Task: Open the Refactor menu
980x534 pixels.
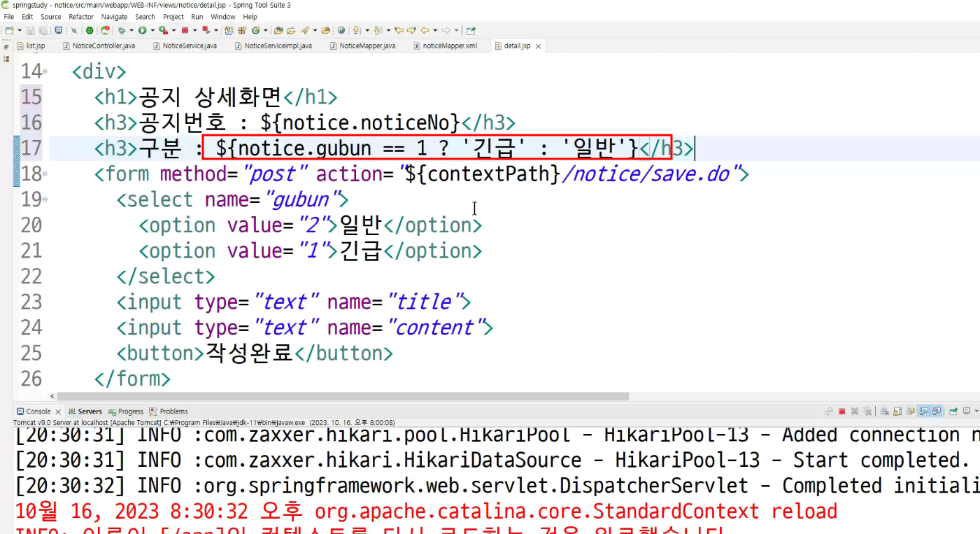Action: pos(81,17)
